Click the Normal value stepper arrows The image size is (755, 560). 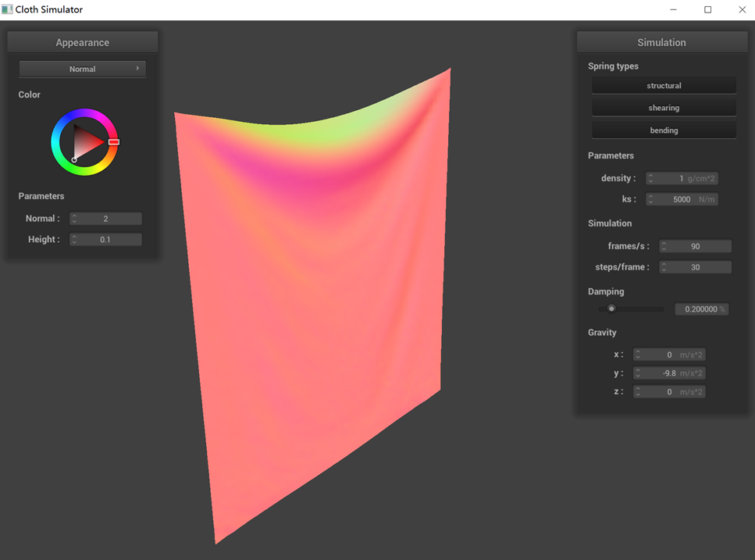click(74, 219)
